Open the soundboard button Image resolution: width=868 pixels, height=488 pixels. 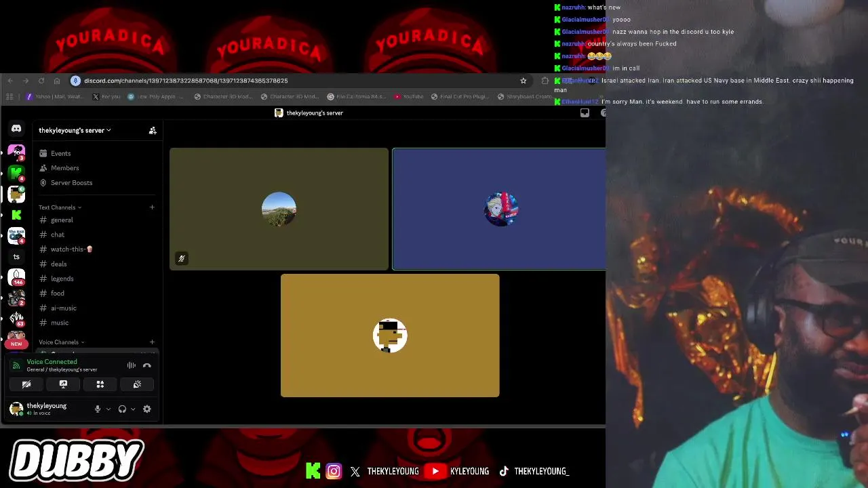(137, 384)
